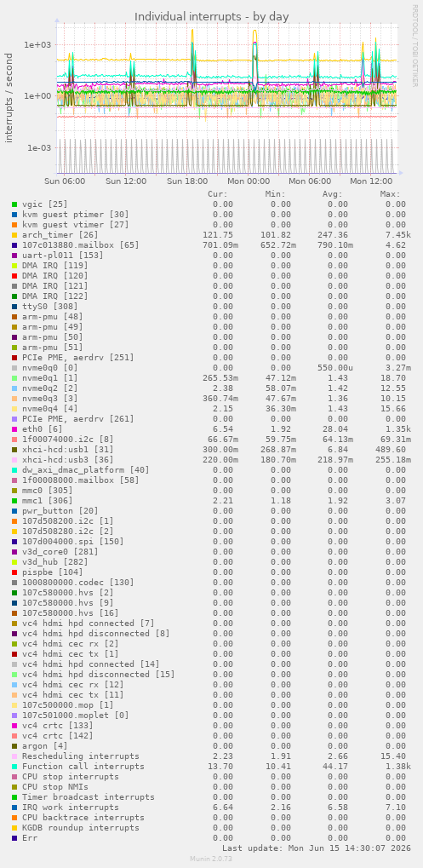Click the nvme0q1 [1] legend swatch
423x868 pixels.
14,377
